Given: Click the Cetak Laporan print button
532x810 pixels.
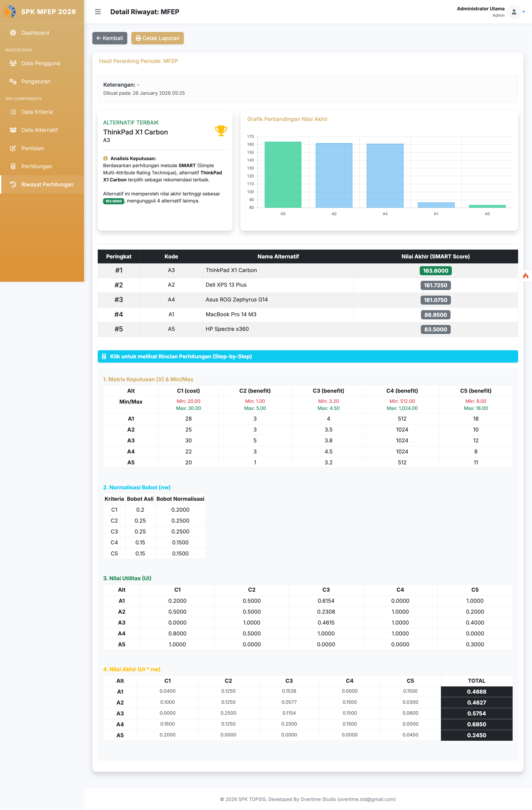Looking at the screenshot, I should 157,38.
